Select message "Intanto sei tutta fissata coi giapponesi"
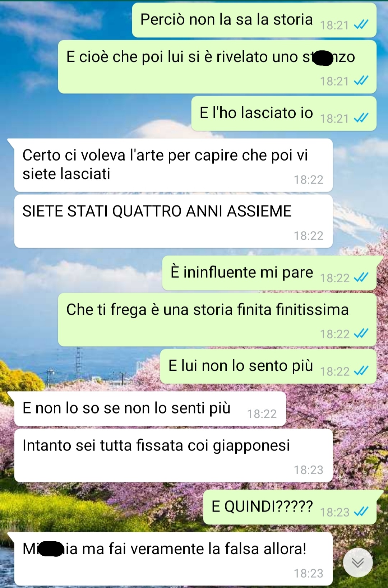 (174, 455)
